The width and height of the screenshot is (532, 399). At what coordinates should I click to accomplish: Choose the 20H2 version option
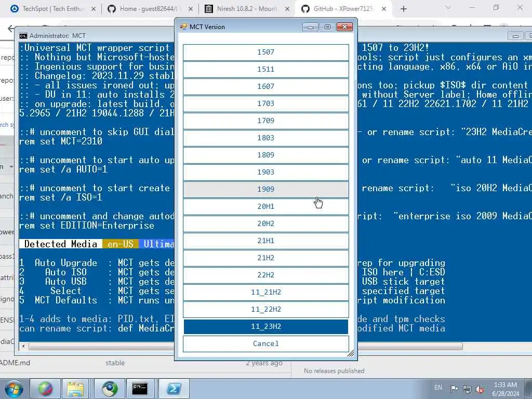pyautogui.click(x=265, y=223)
